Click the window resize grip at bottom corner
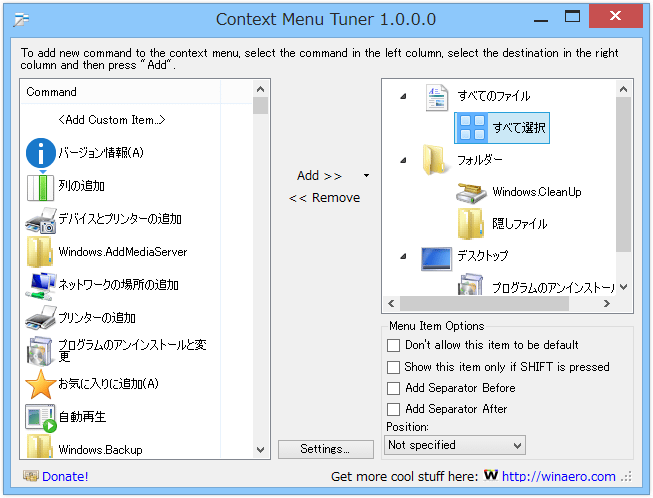The width and height of the screenshot is (653, 498). point(626,476)
